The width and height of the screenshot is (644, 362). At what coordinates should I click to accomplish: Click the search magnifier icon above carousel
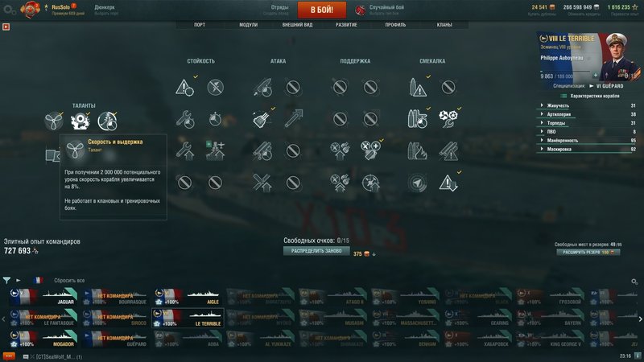pyautogui.click(x=634, y=282)
